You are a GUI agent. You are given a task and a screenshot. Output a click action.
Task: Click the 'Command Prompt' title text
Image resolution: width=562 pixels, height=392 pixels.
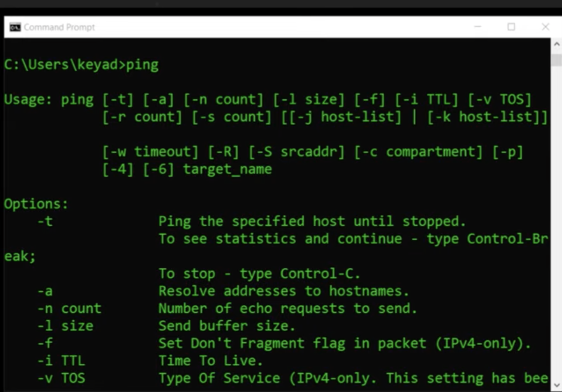click(59, 27)
